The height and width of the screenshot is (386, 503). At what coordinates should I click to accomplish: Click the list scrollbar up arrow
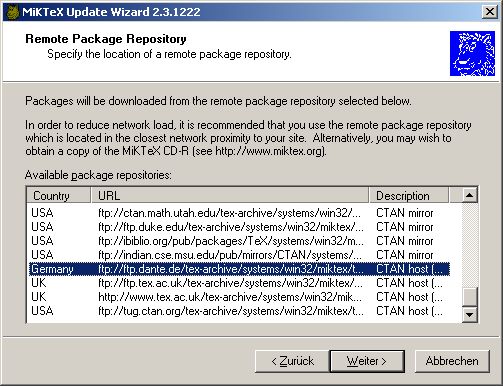click(x=469, y=195)
